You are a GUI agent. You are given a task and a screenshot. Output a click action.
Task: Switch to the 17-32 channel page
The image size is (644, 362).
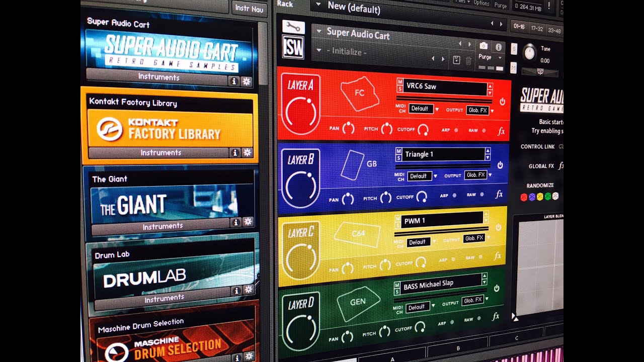[537, 29]
